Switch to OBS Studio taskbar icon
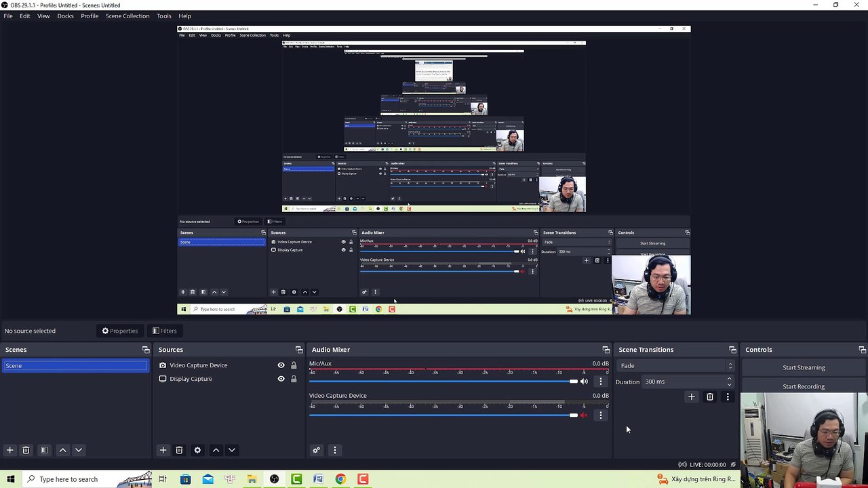The height and width of the screenshot is (488, 868). click(274, 479)
